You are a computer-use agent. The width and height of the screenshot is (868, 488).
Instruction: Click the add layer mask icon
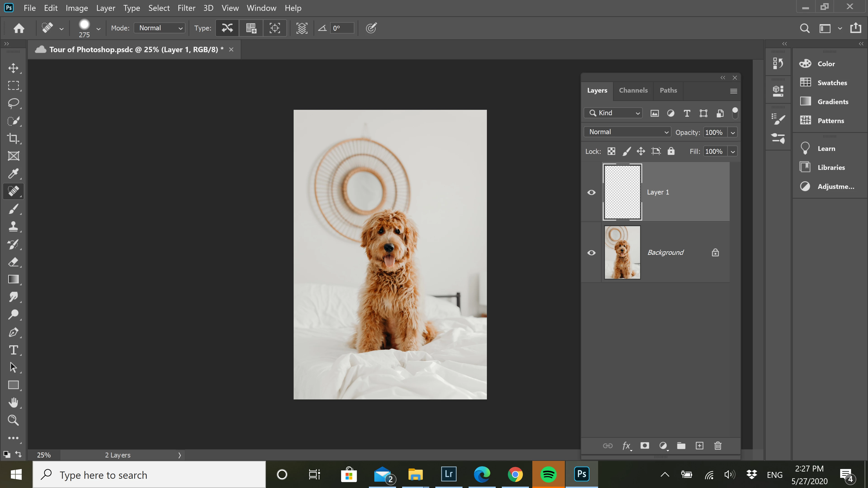tap(645, 446)
